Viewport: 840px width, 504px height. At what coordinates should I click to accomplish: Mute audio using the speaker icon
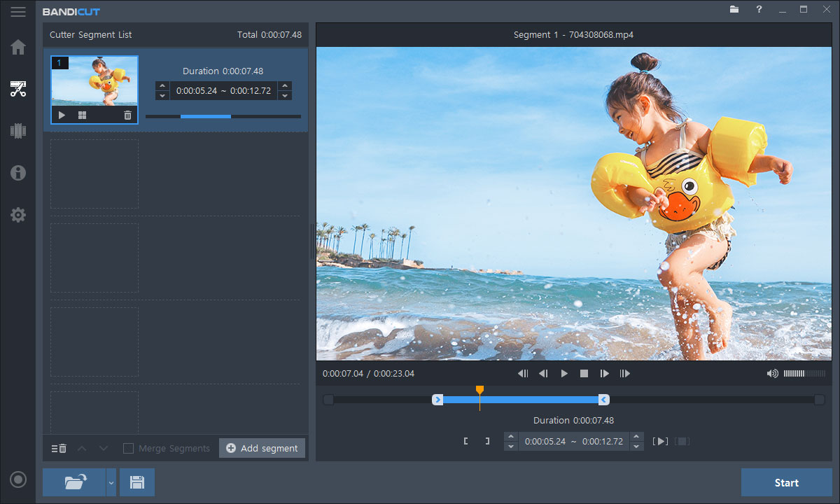[773, 373]
